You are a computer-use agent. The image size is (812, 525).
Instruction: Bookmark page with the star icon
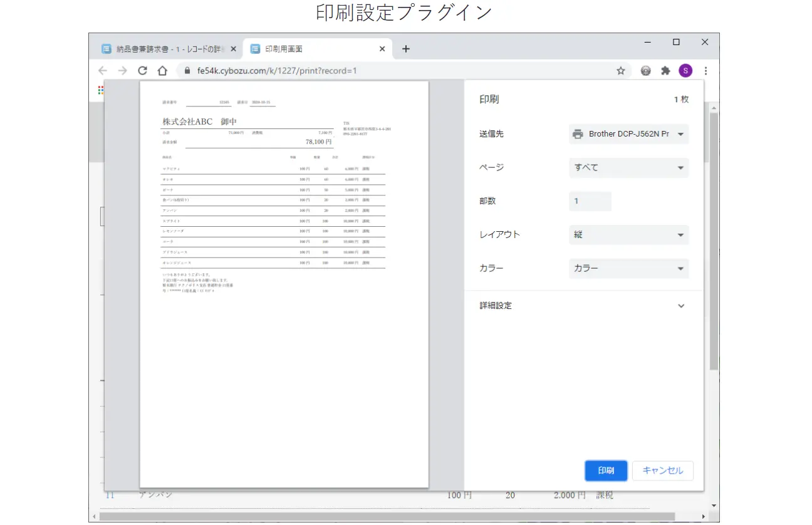(620, 71)
